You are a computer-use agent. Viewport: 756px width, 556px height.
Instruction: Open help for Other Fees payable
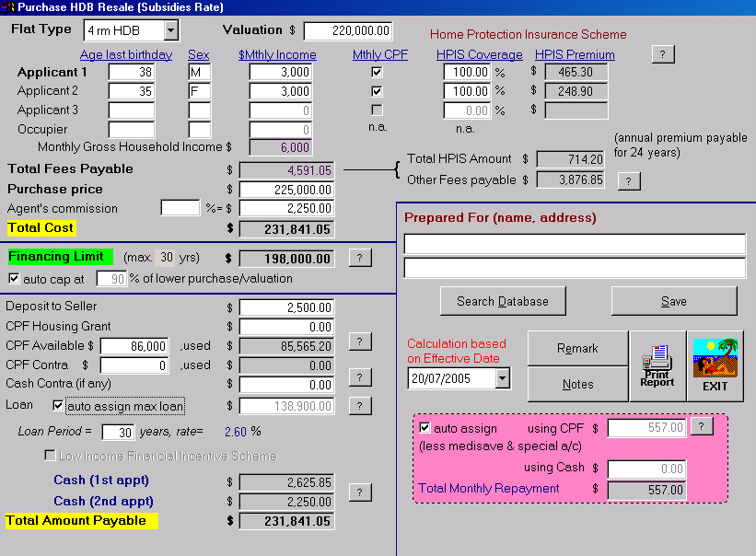click(629, 181)
